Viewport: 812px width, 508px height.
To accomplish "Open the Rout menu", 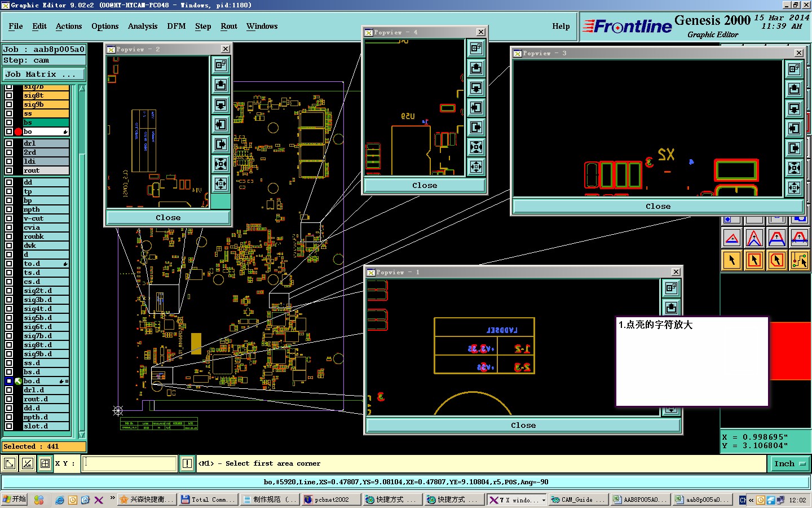I will [x=229, y=26].
